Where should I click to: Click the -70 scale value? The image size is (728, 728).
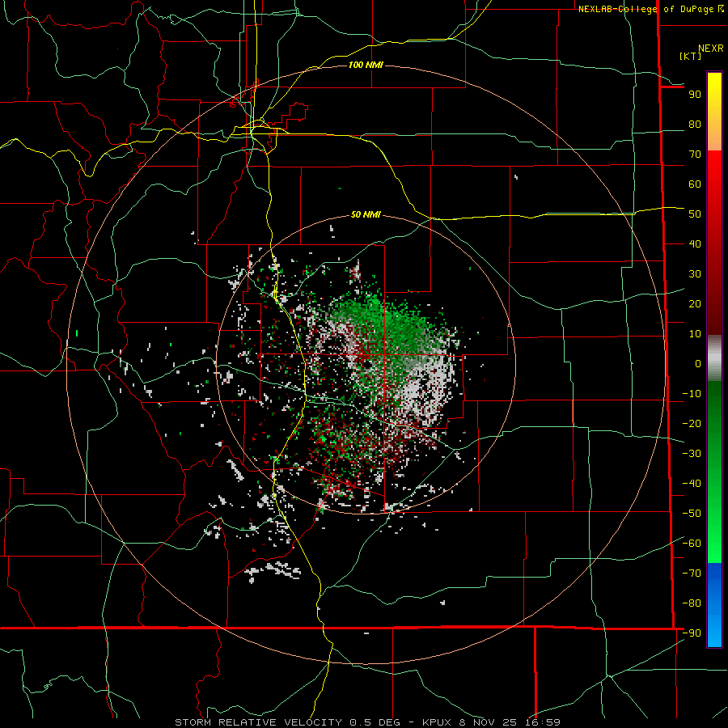point(692,574)
